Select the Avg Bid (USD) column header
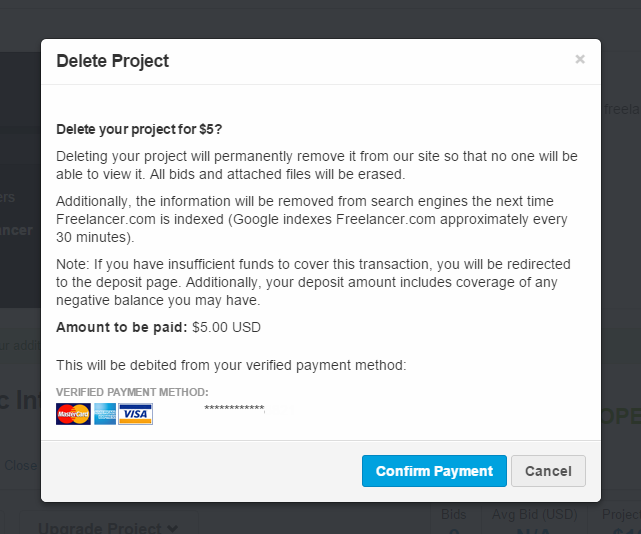 point(535,514)
